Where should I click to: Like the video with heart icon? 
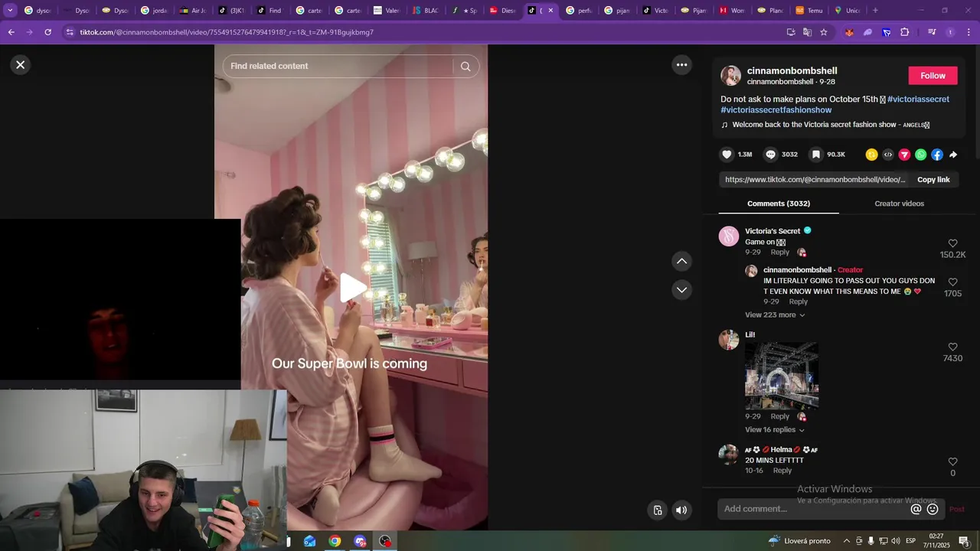pos(727,155)
